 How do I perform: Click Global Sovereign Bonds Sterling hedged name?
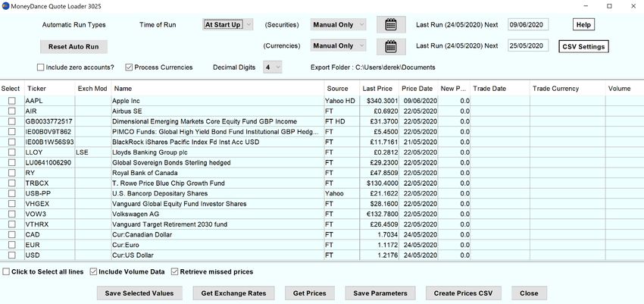[x=217, y=163]
